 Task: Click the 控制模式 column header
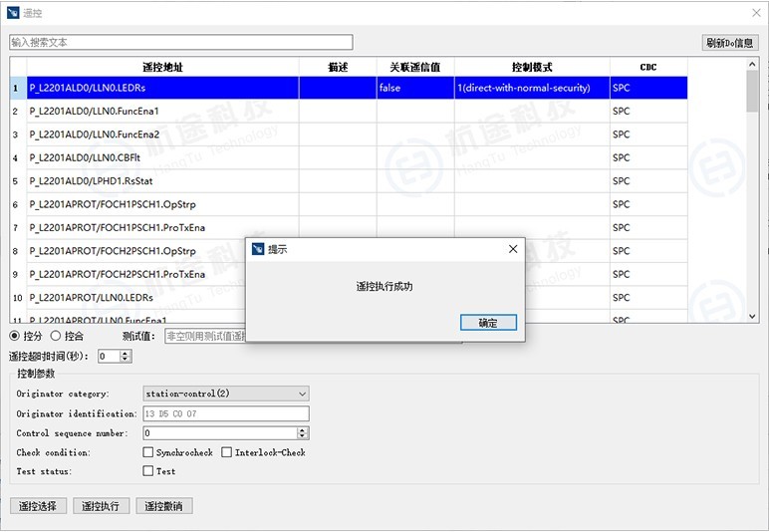[x=532, y=67]
